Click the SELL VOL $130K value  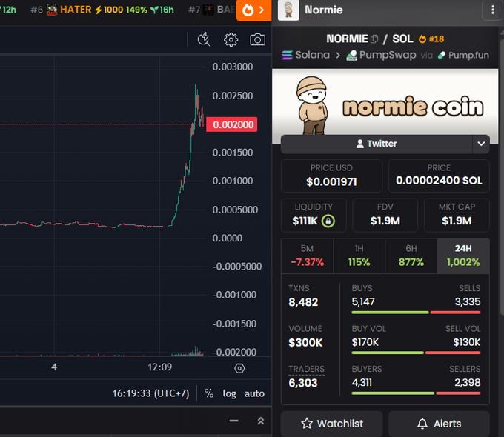(467, 342)
